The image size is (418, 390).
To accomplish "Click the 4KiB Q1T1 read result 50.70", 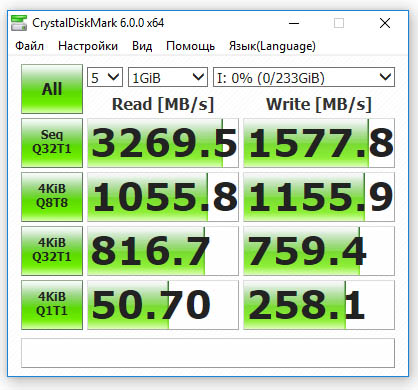I will point(163,305).
